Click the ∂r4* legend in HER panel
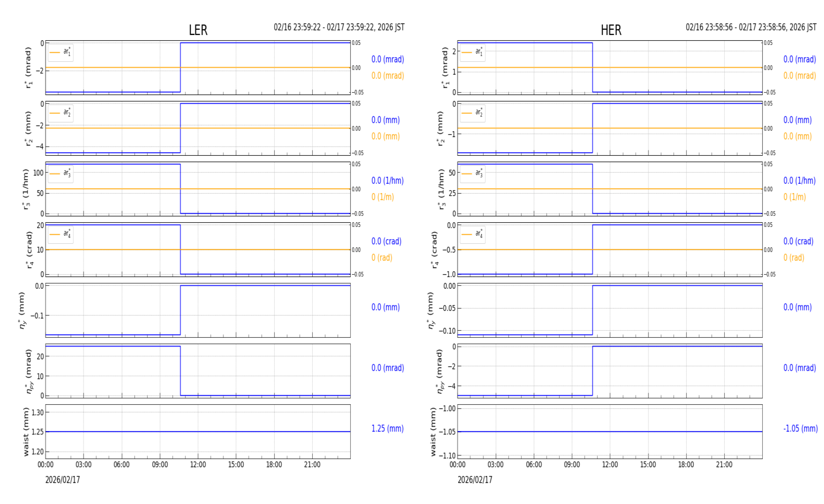This screenshot has width=824, height=504. (x=472, y=235)
